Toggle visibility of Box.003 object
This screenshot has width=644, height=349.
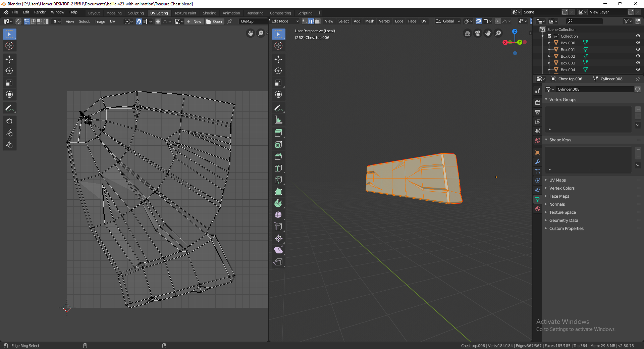coord(638,63)
